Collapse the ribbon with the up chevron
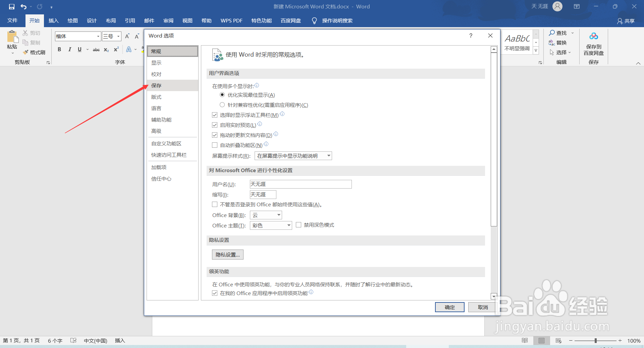644x348 pixels. coord(638,63)
